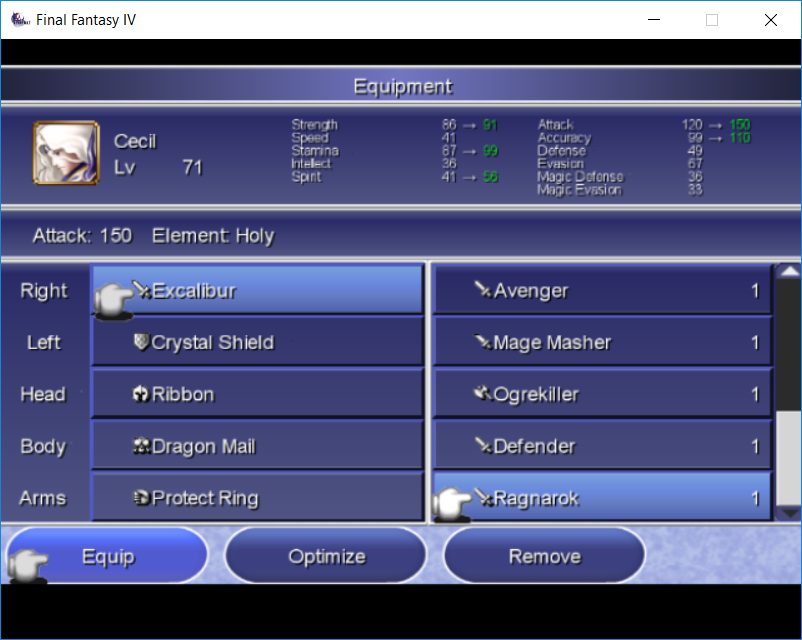Select the Body slot with Dragon Mail
This screenshot has width=802, height=640.
point(257,445)
